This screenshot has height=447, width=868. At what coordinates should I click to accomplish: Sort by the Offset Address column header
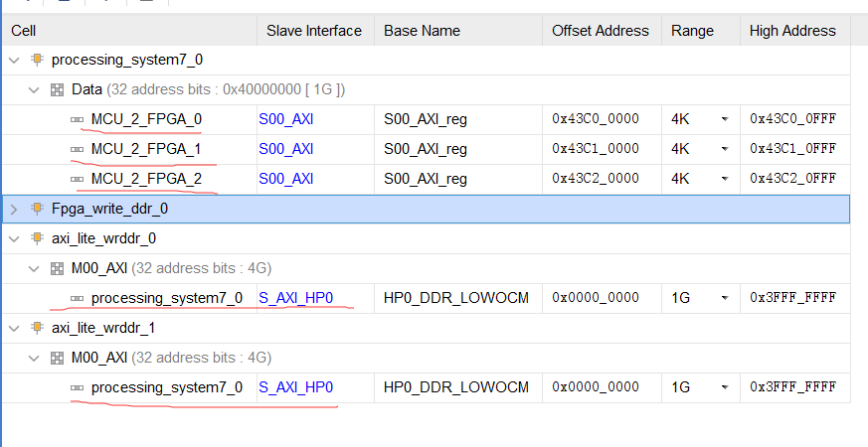point(602,31)
